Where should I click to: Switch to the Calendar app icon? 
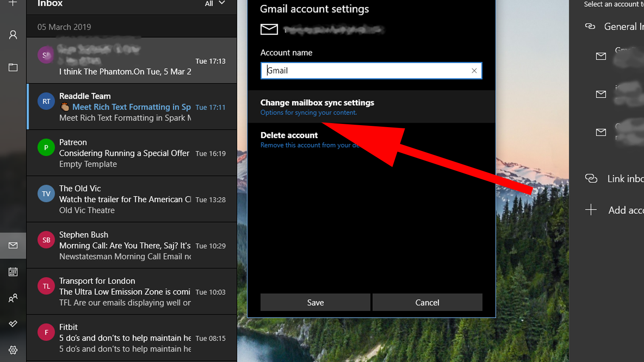point(12,271)
